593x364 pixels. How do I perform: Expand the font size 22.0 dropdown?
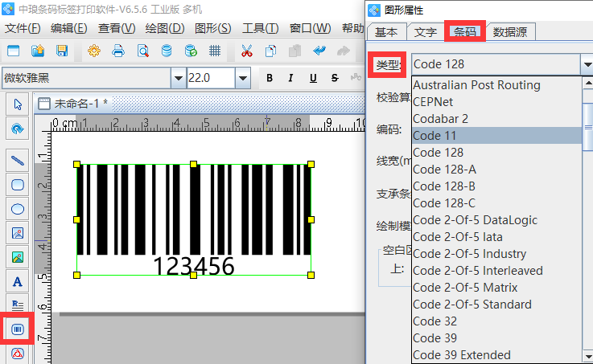[x=242, y=78]
